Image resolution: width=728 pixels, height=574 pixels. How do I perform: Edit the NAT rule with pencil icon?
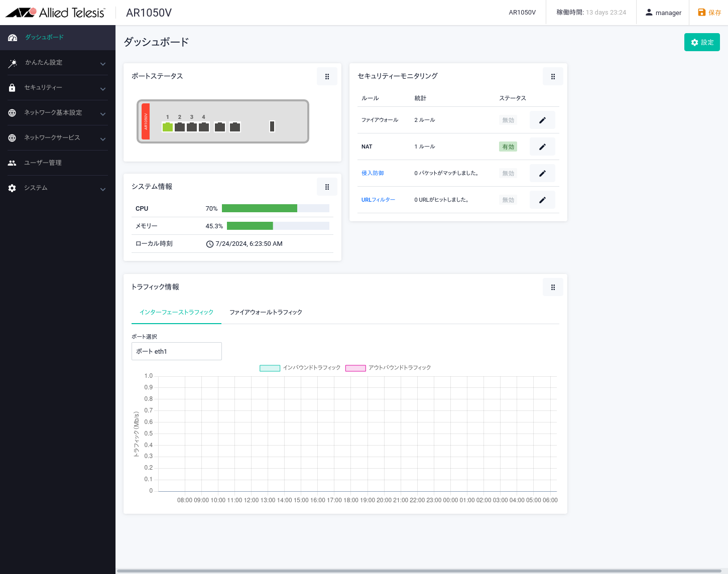(x=542, y=147)
